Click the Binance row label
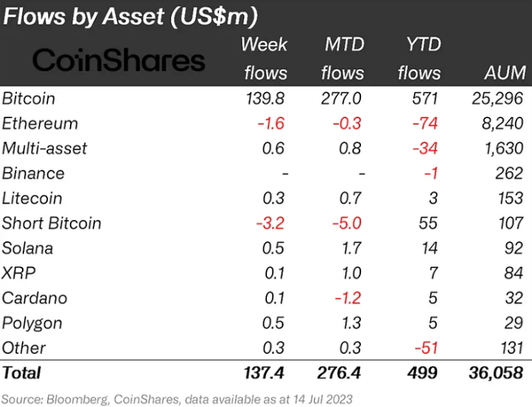 pyautogui.click(x=33, y=173)
